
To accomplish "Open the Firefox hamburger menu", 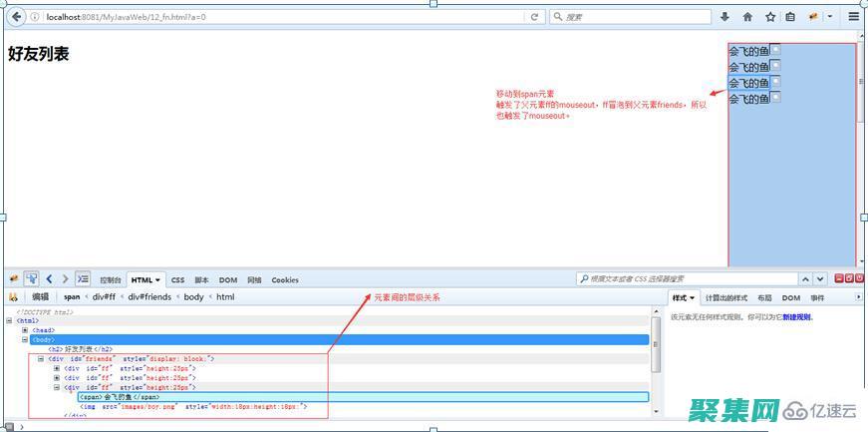I will 854,17.
